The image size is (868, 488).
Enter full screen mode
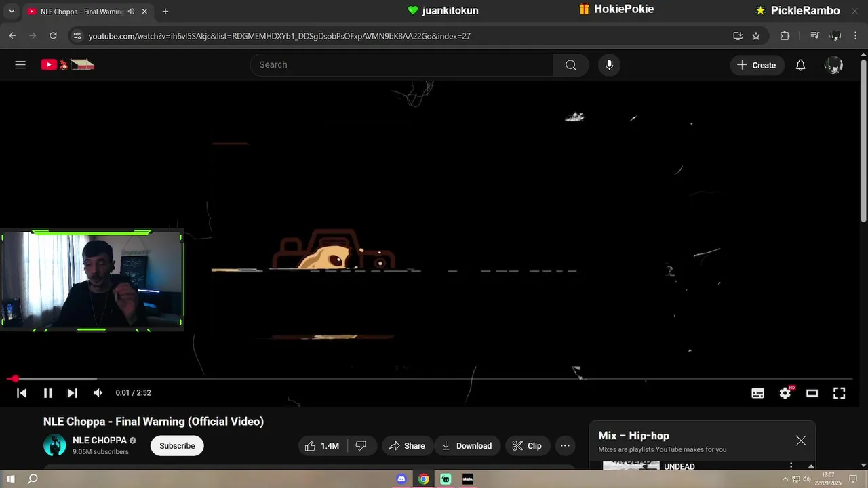(840, 393)
